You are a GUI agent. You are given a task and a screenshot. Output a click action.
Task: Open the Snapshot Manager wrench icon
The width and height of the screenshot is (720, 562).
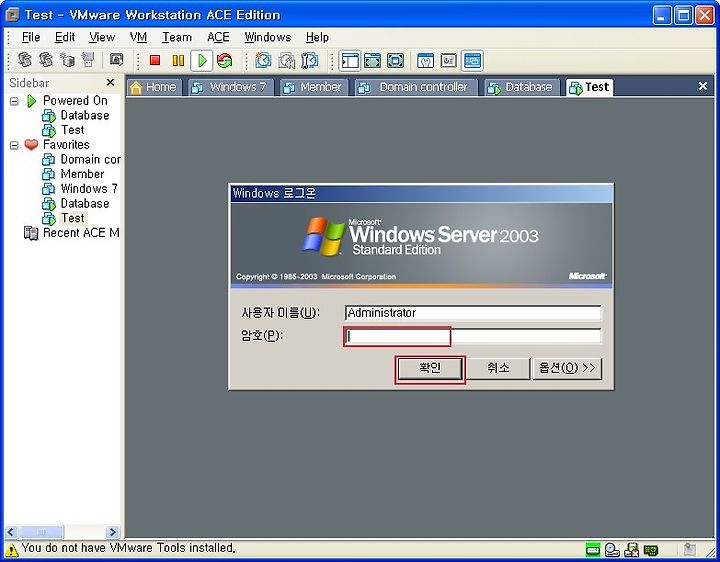pos(310,60)
